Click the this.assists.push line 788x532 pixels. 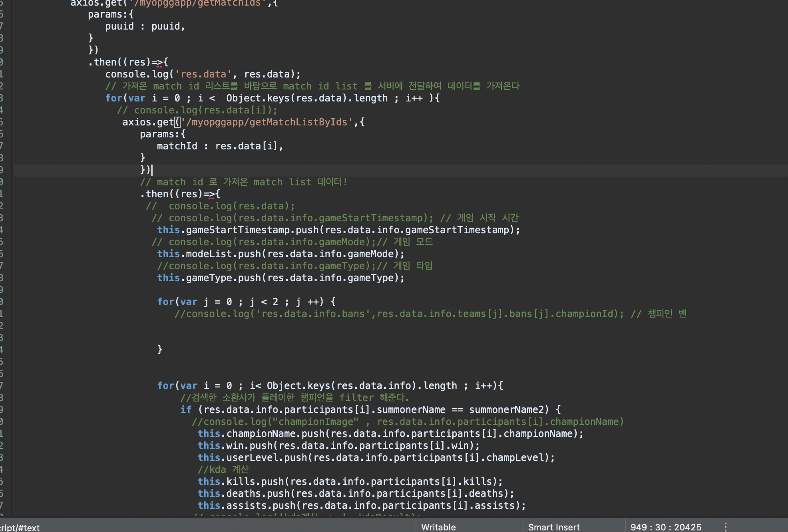361,506
